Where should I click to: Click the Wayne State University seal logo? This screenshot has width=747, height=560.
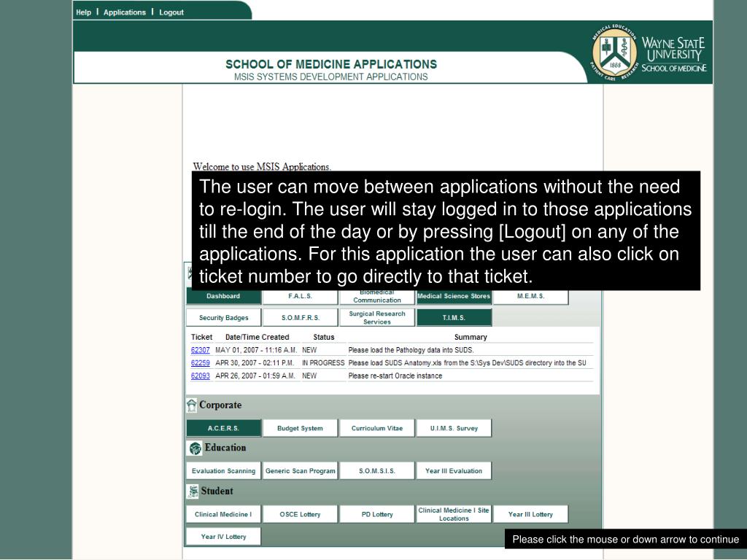pyautogui.click(x=614, y=52)
